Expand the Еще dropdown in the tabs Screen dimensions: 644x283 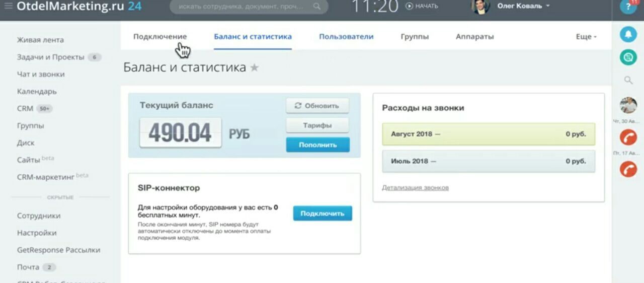[586, 37]
